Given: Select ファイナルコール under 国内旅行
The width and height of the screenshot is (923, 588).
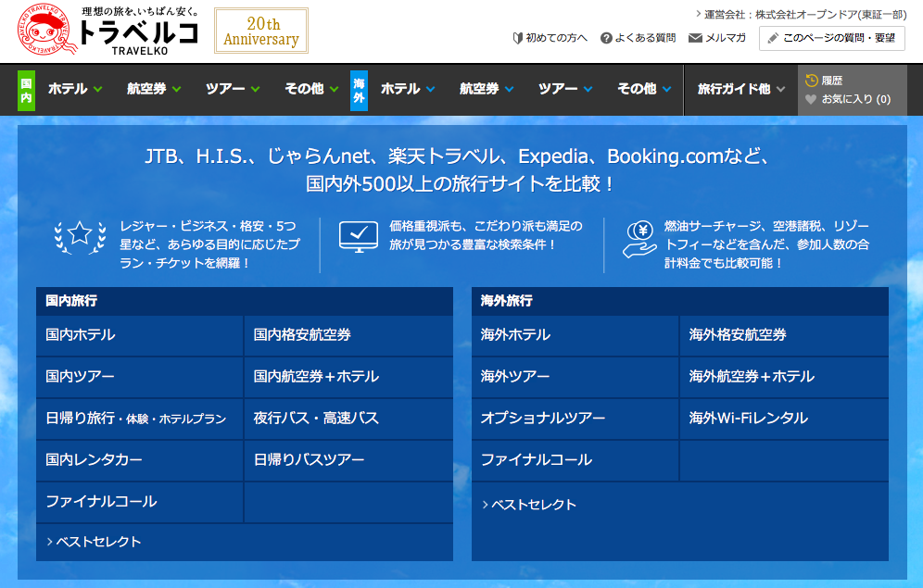Looking at the screenshot, I should (140, 502).
